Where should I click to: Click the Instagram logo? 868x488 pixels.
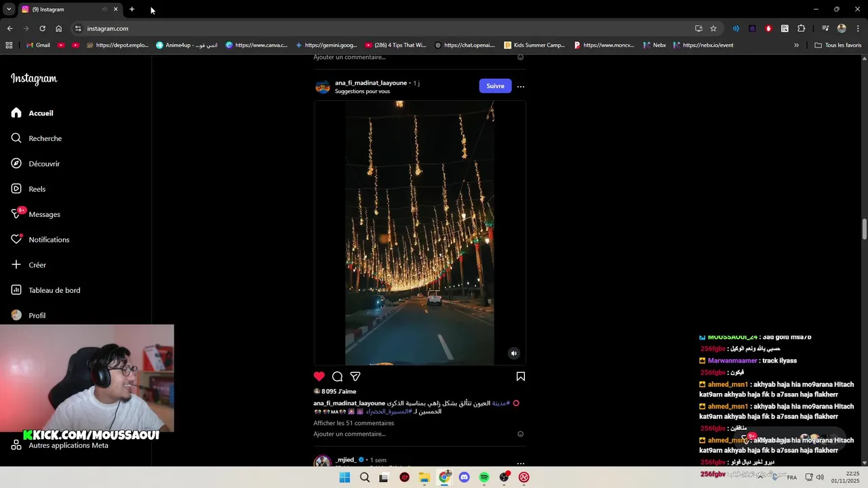pyautogui.click(x=34, y=79)
